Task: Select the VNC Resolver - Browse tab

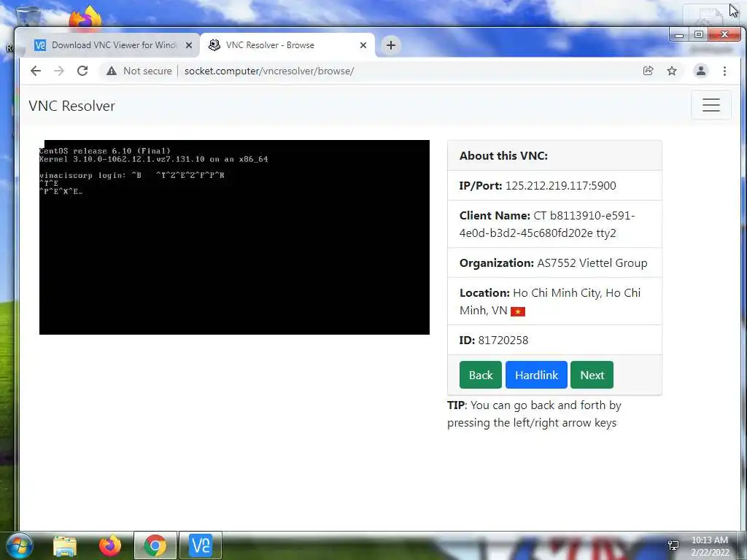Action: (287, 45)
